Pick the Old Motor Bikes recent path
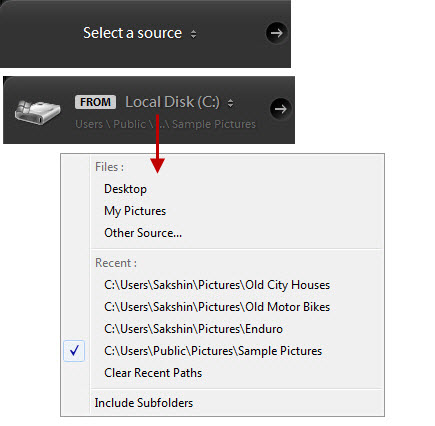Screen dimensions: 435x426 point(217,307)
